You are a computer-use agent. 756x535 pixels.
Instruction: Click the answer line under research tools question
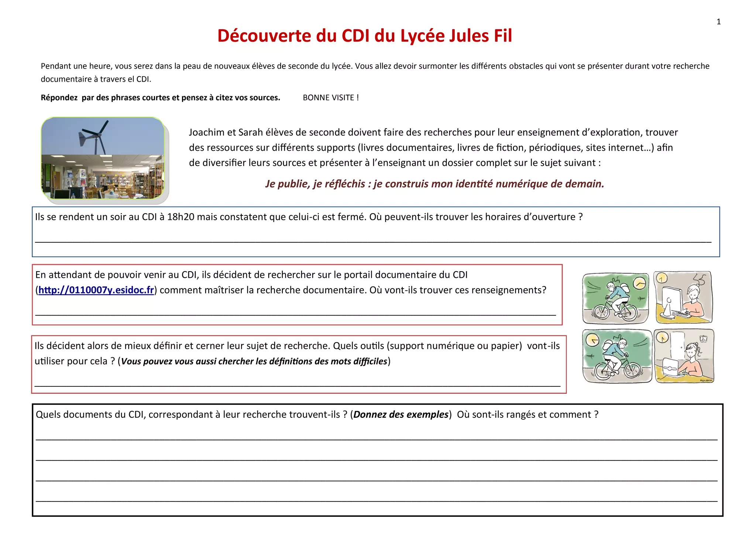point(297,385)
